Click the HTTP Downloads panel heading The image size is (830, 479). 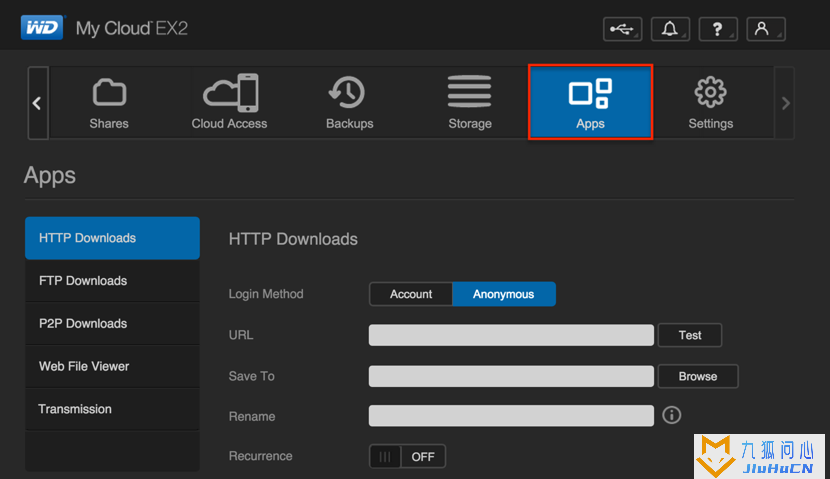point(293,239)
